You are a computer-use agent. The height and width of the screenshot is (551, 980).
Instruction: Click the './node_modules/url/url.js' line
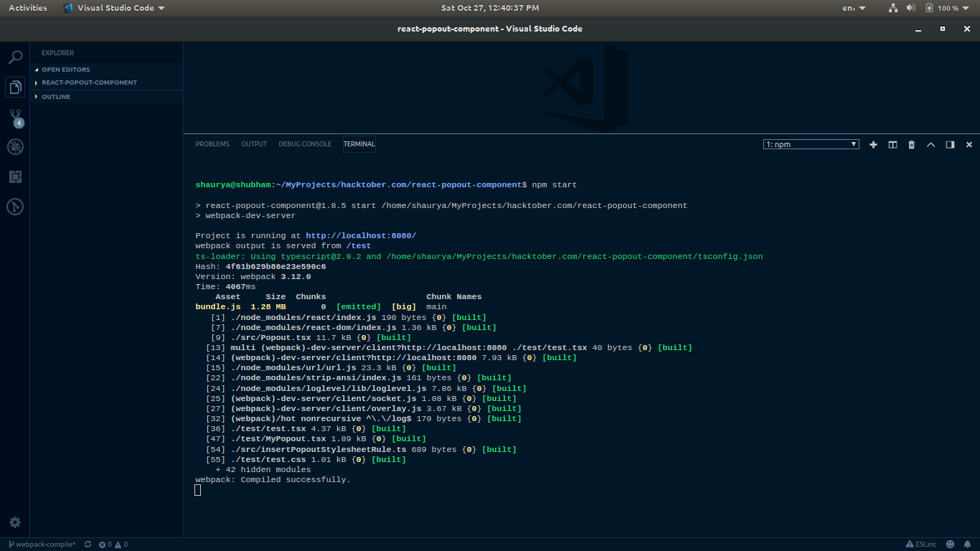point(331,367)
